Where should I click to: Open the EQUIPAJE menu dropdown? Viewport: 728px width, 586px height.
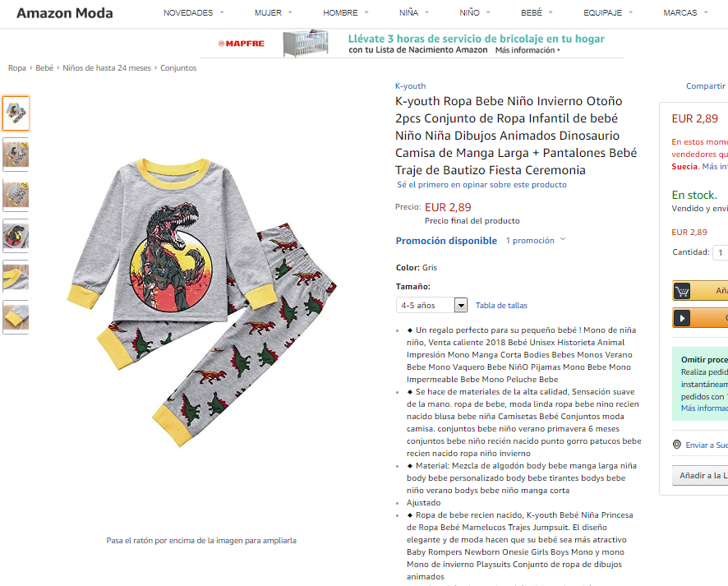pyautogui.click(x=608, y=13)
